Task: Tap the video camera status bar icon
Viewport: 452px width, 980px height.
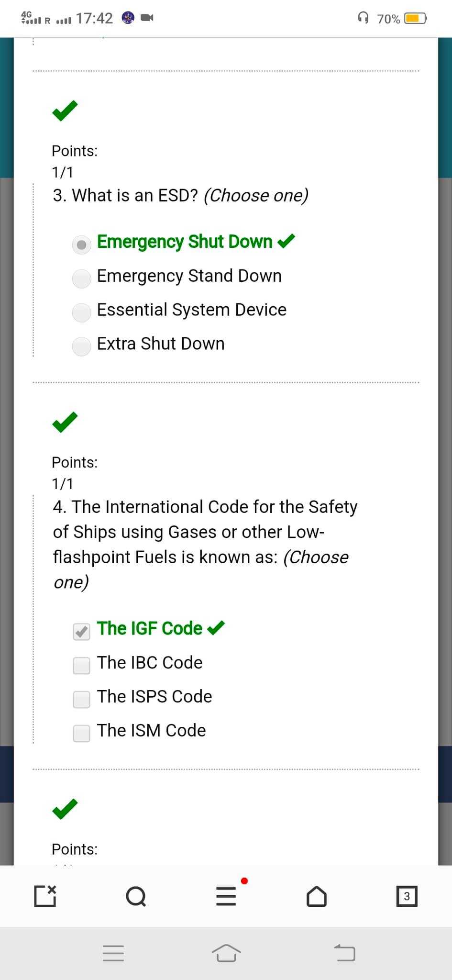Action: (x=147, y=18)
